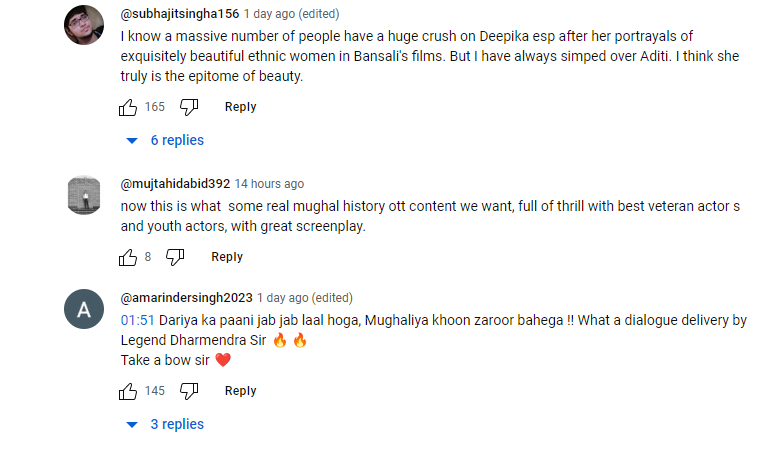Like the comment by subhajitsingha156
Screen dimensions: 782x452
(x=128, y=107)
